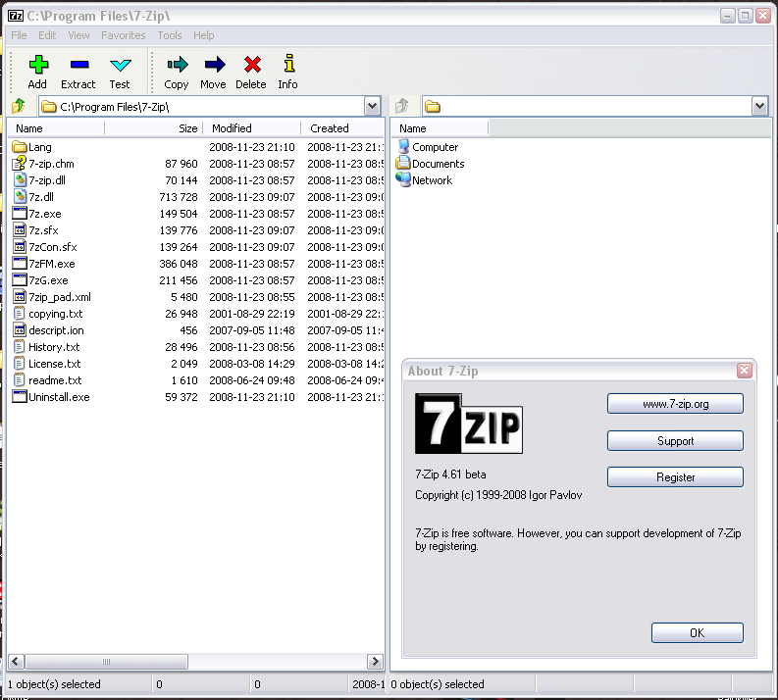Sort by Created column header
Screen dimensions: 778x700
tap(342, 128)
